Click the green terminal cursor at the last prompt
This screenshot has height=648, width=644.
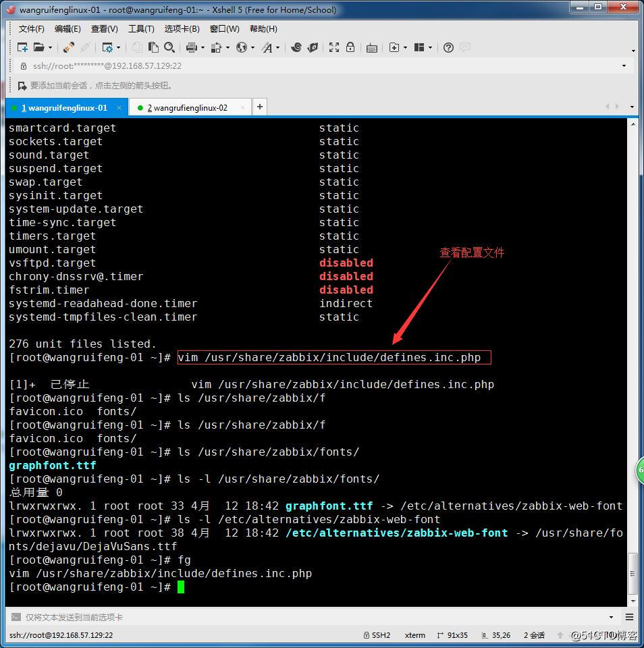pos(181,587)
